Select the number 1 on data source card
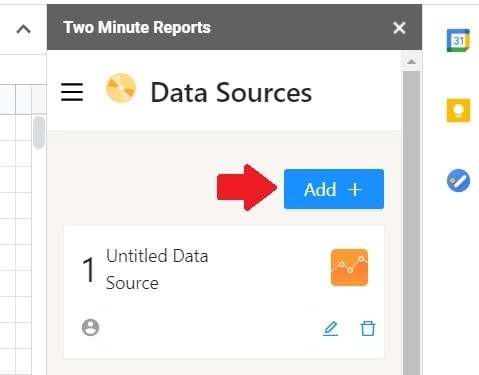Image resolution: width=479 pixels, height=375 pixels. point(89,269)
